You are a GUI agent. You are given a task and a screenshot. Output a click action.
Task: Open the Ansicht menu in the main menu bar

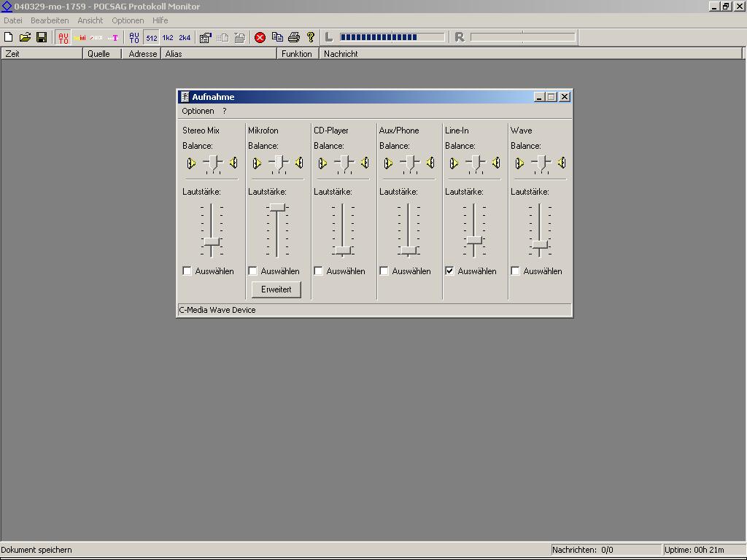pos(90,20)
